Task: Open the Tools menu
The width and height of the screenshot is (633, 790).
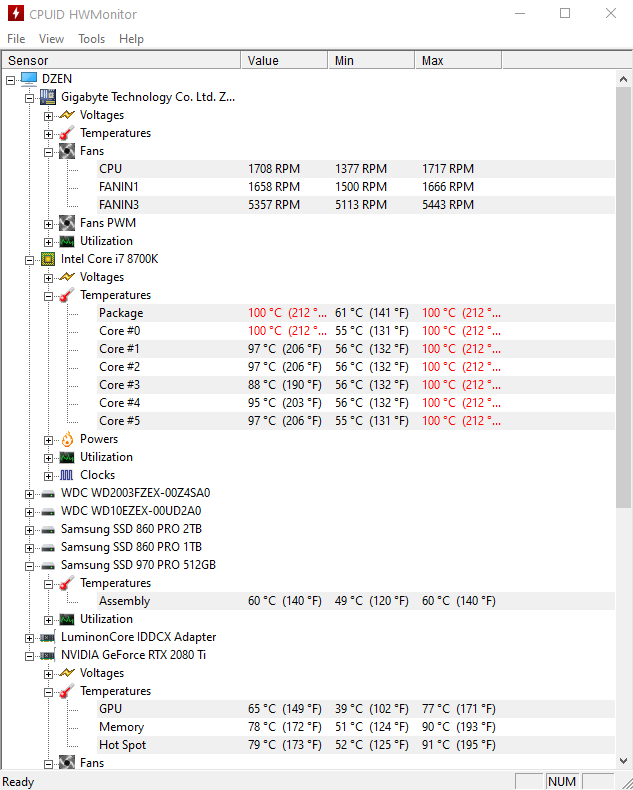Action: click(x=91, y=39)
